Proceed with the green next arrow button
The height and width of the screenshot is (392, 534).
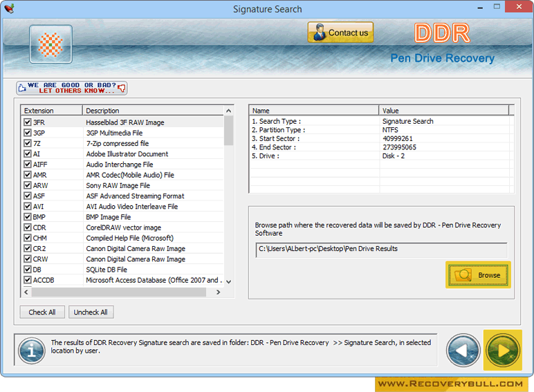[x=503, y=350]
